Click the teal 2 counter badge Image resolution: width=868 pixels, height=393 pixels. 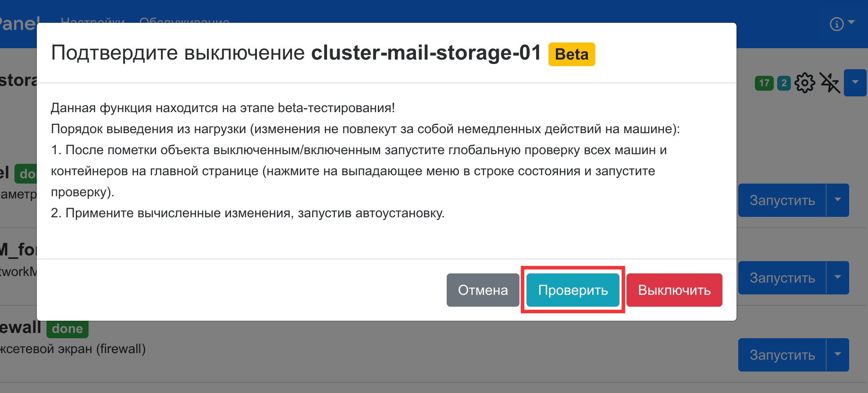tap(784, 83)
